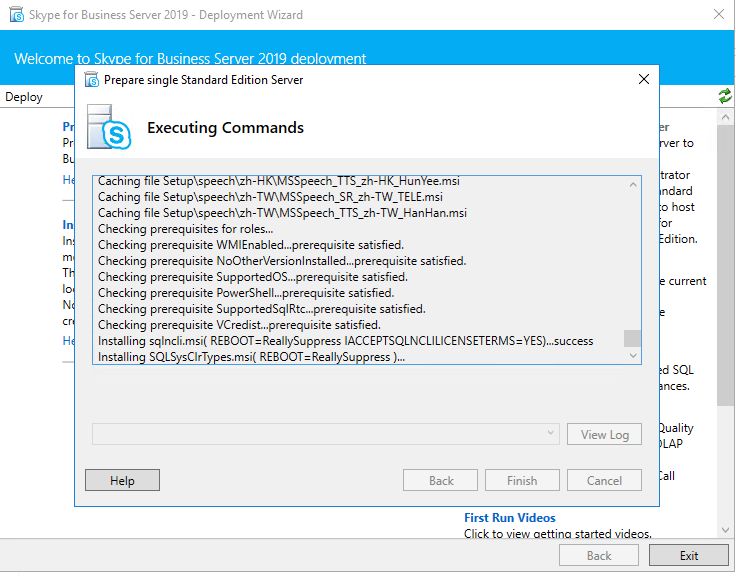The image size is (736, 576).
Task: Select the VCredist prerequisite log line
Action: 239,324
